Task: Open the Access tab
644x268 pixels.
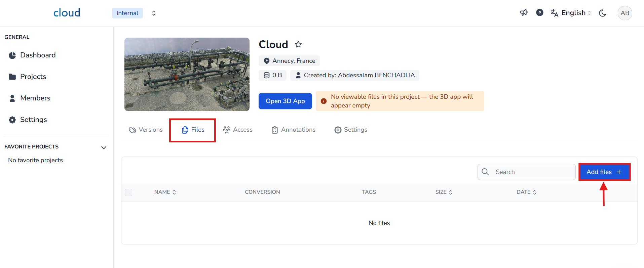Action: pos(237,130)
